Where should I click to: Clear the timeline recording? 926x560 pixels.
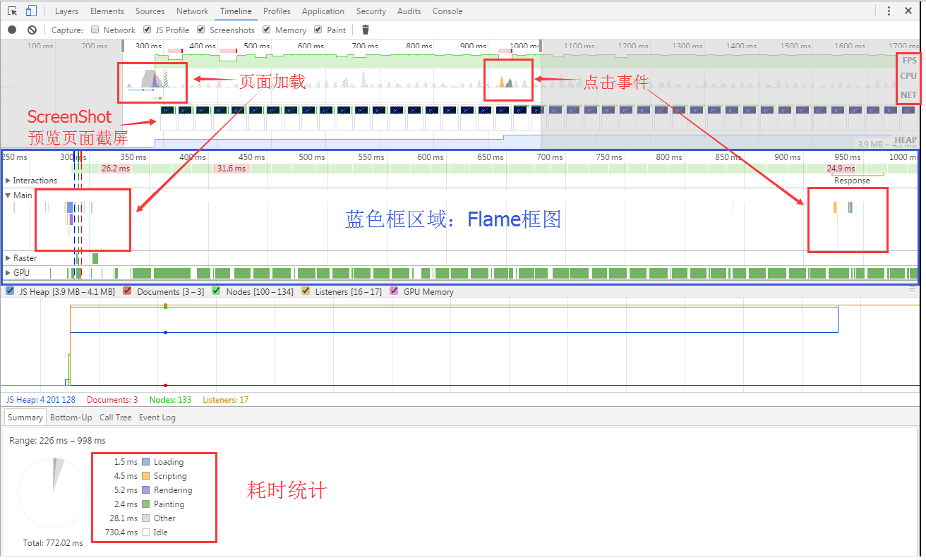pos(32,30)
